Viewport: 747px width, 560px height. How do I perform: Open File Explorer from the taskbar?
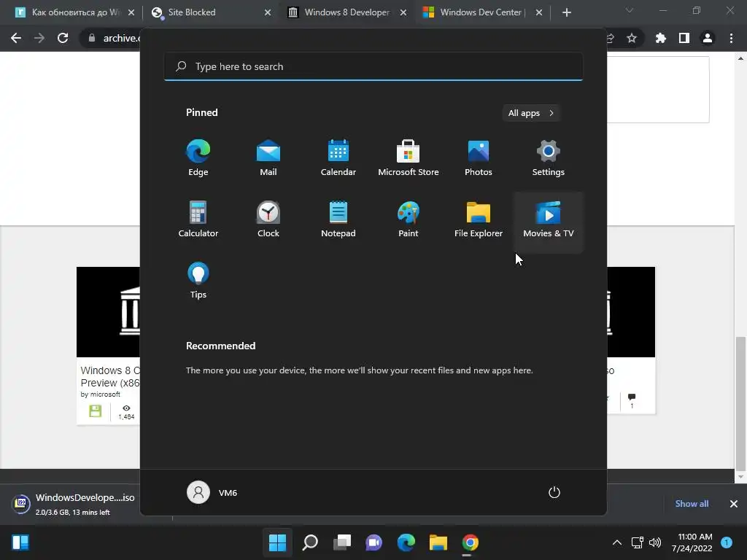tap(438, 542)
